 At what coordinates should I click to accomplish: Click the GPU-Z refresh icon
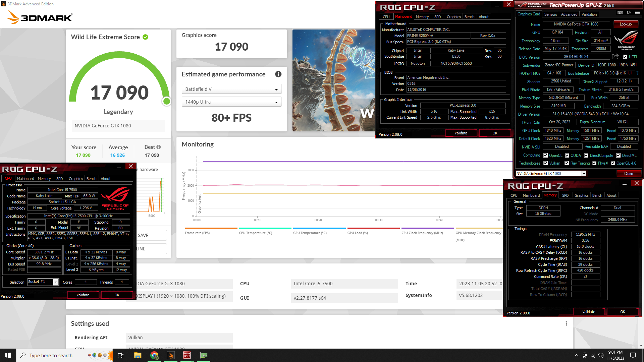click(x=629, y=13)
